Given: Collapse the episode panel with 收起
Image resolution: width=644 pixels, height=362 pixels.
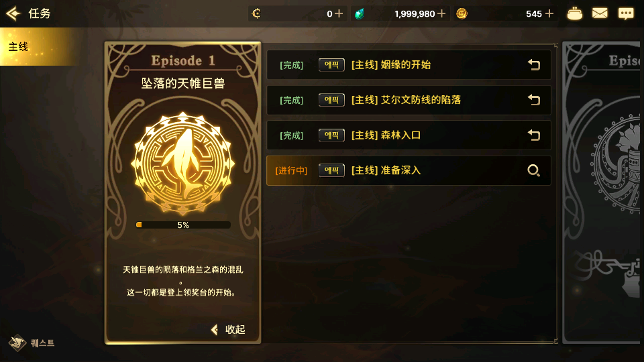Looking at the screenshot, I should [228, 330].
